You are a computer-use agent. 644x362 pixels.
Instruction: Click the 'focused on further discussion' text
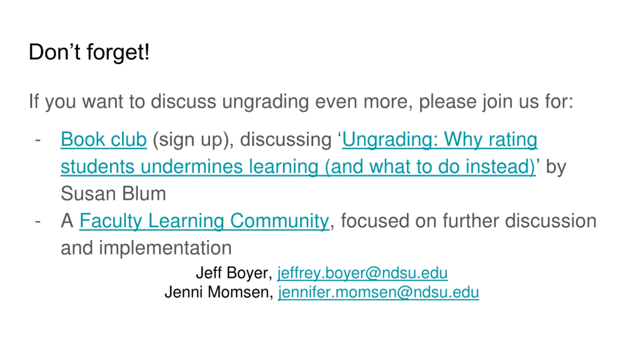[x=468, y=221]
